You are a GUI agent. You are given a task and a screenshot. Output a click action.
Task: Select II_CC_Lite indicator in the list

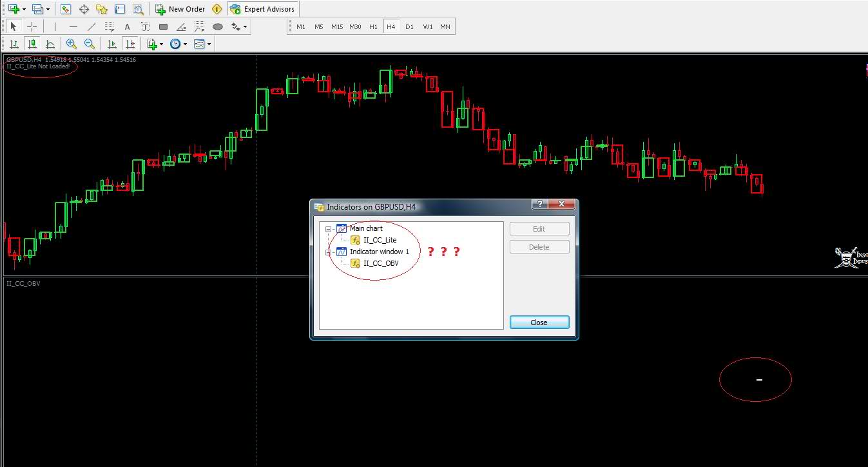[x=380, y=240]
